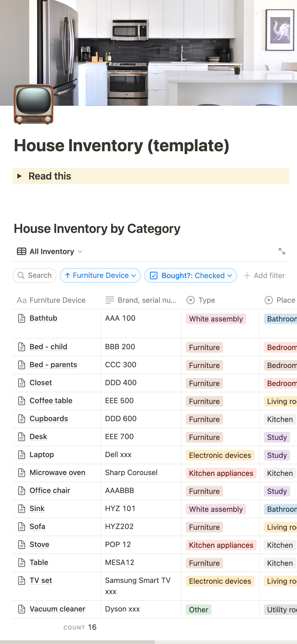Click the expand full-page arrows icon

click(x=282, y=251)
